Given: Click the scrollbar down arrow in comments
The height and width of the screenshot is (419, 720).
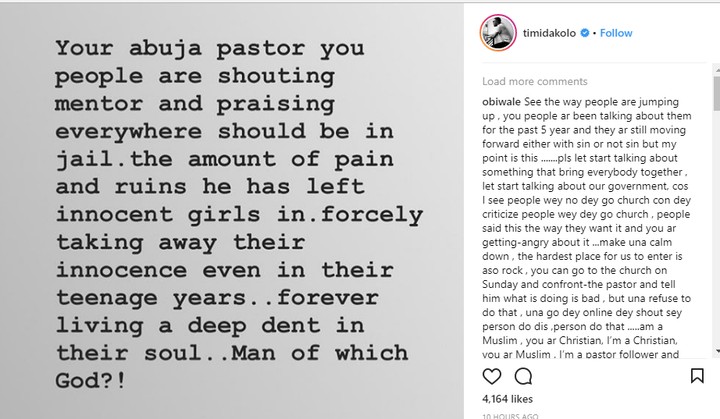Looking at the screenshot, I should 714,351.
